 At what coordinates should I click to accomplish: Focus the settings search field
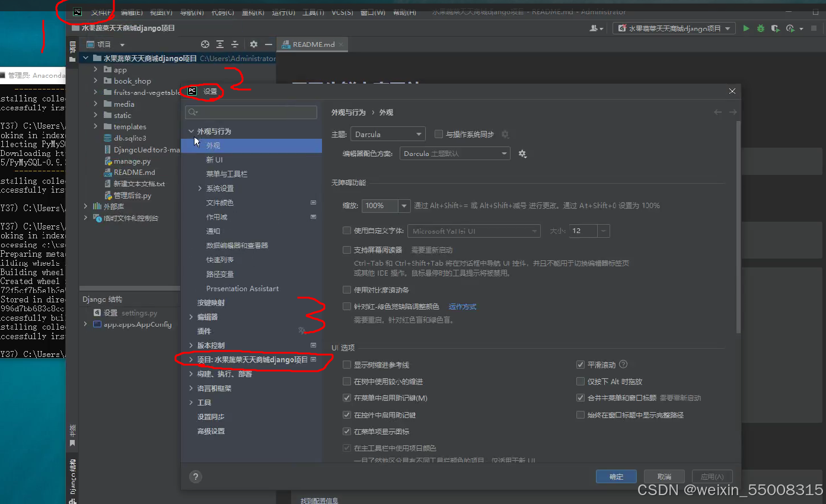[x=251, y=112]
